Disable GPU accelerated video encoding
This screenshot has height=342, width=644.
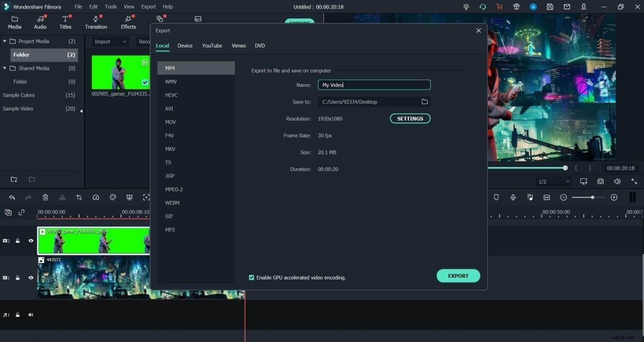251,278
